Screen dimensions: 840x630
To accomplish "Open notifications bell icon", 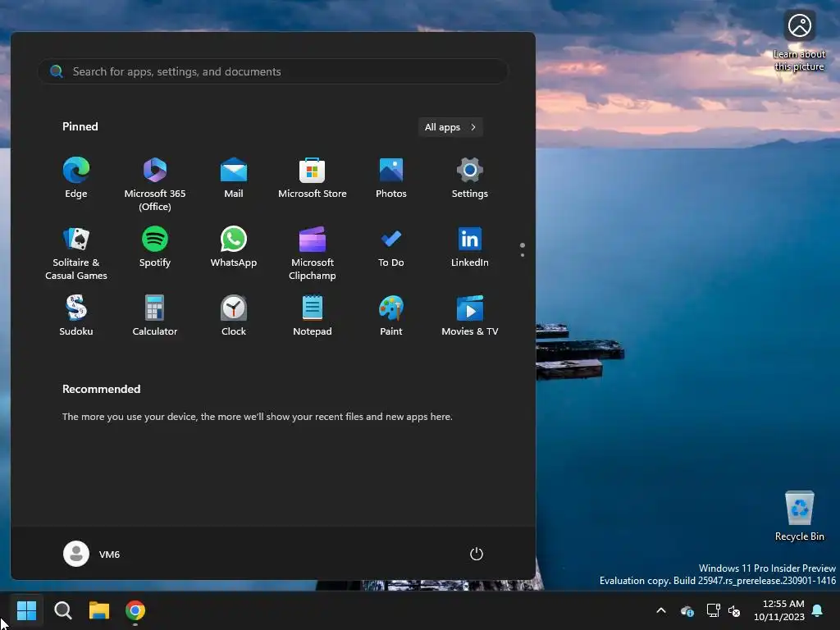I will tap(818, 610).
